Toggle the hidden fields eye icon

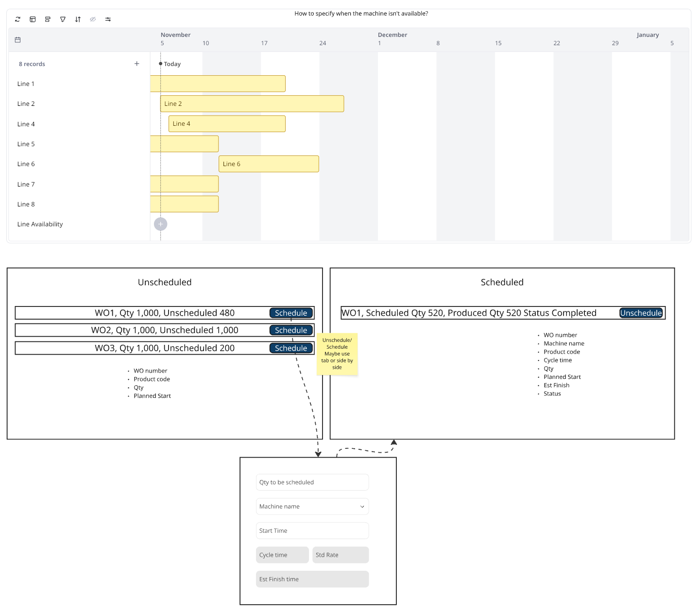tap(93, 19)
